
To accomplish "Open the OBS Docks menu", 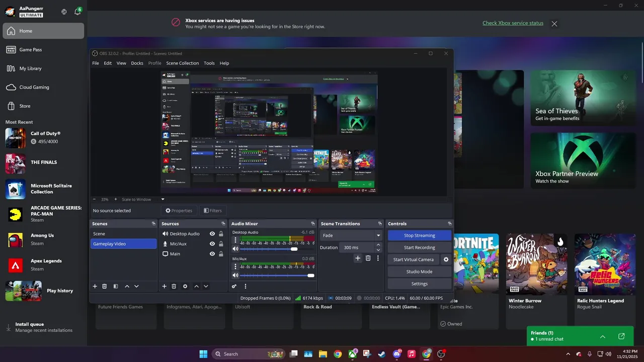I will (137, 63).
